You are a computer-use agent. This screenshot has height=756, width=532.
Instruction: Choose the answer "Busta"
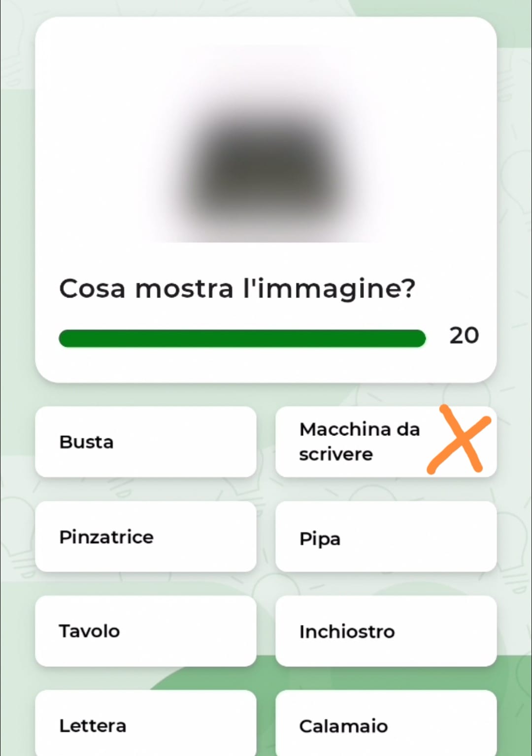pos(146,442)
